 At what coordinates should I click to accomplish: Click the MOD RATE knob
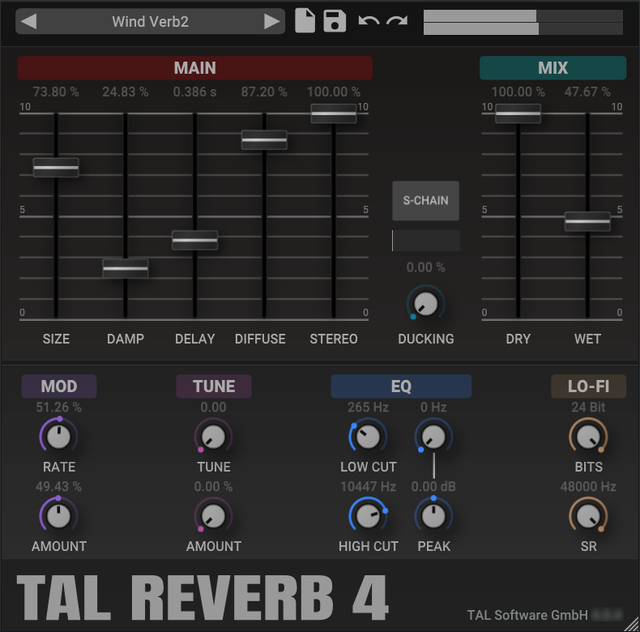tap(59, 436)
